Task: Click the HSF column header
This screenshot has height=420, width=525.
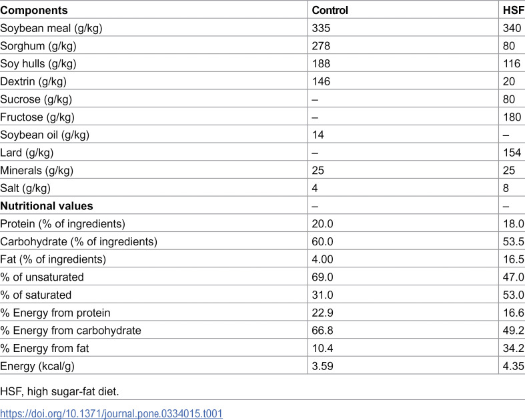Action: pyautogui.click(x=514, y=11)
